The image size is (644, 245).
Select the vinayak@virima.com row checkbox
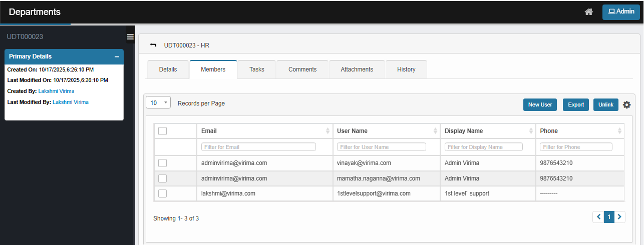click(162, 163)
